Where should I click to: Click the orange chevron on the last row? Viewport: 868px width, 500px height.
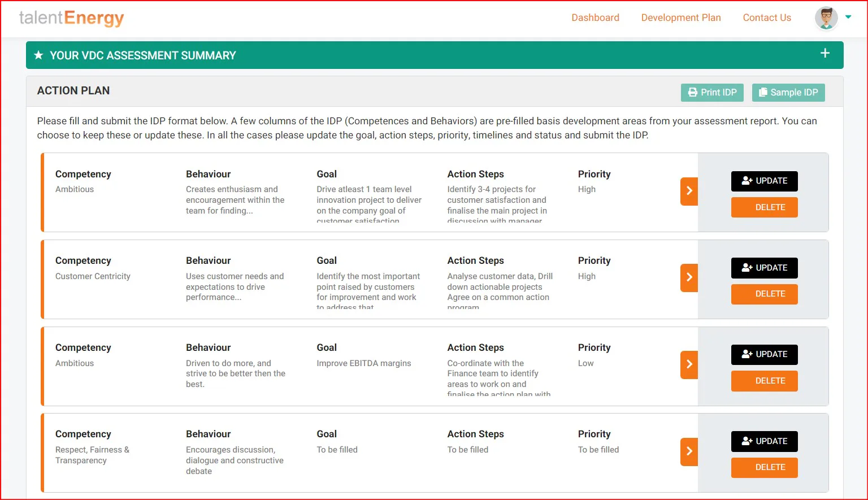point(688,451)
